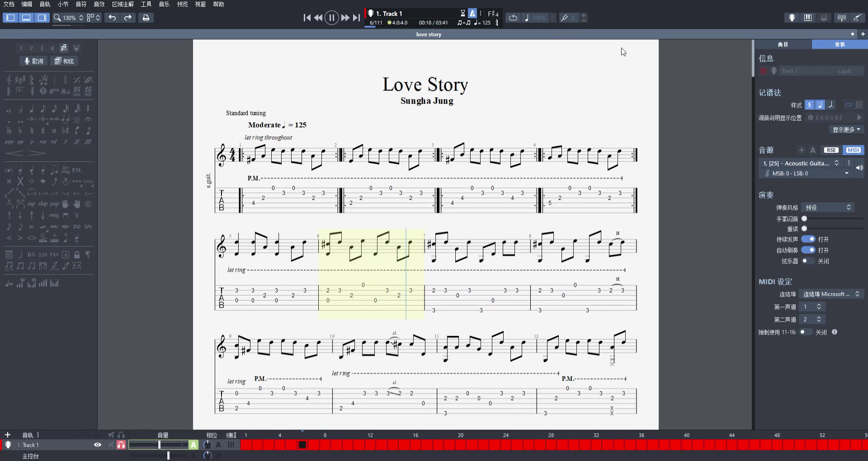
Task: Pause playback
Action: coord(331,18)
